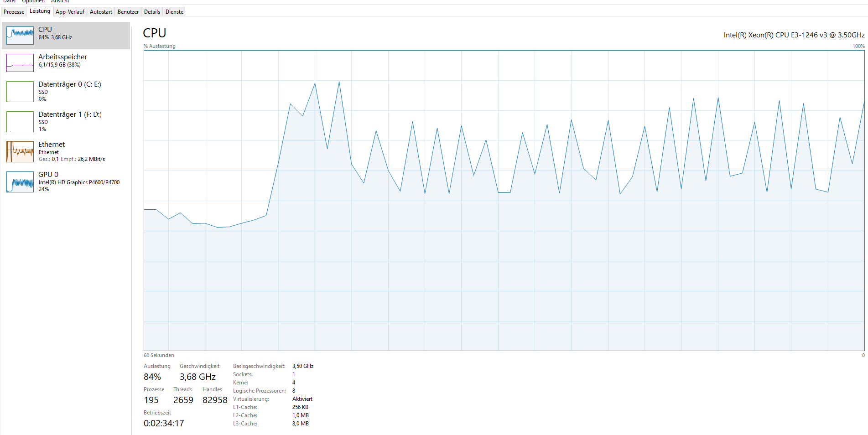Click the Virtualisierung value Aktiviert
This screenshot has width=868, height=435.
[302, 399]
